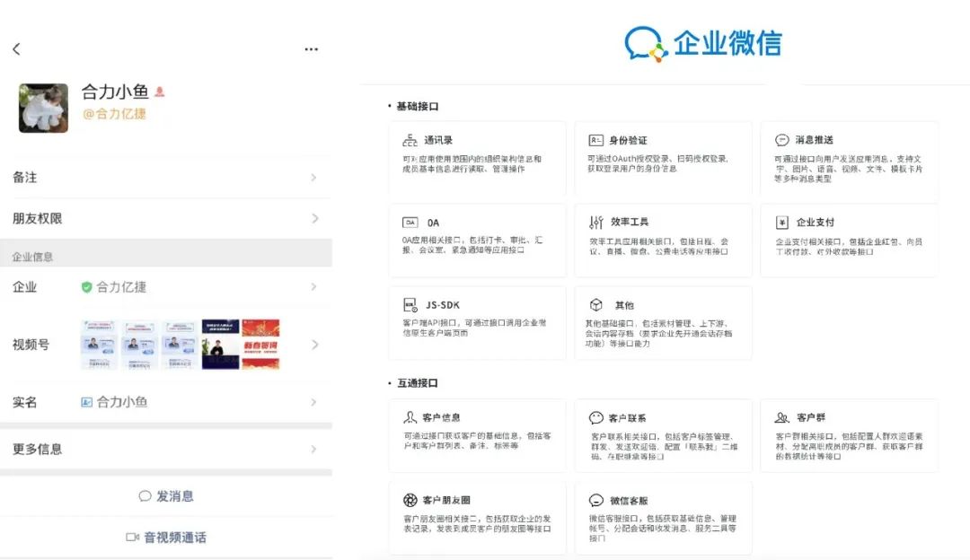Viewport: 970px width, 560px height.
Task: Click the JS-SDK card title text
Action: (x=443, y=305)
